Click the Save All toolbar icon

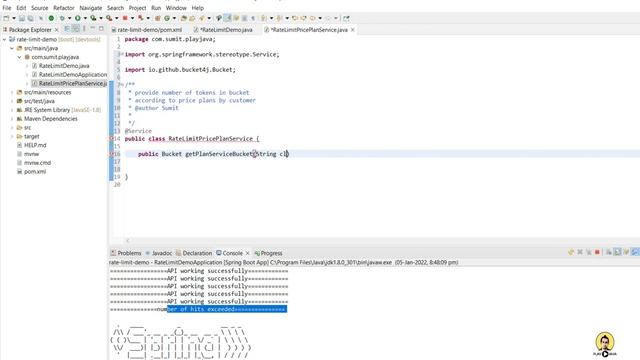point(30,18)
